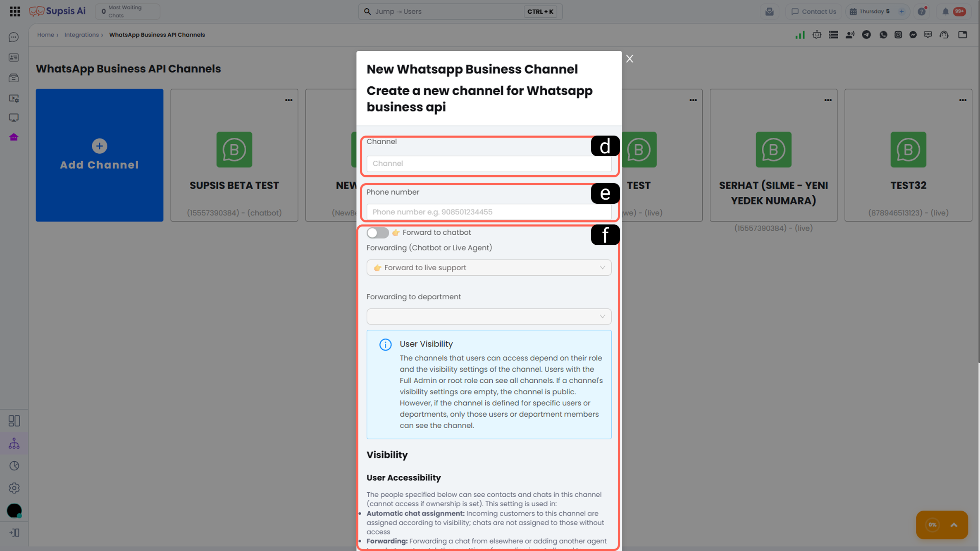This screenshot has width=980, height=551.
Task: Go to Integrations breadcrumb
Action: 81,35
